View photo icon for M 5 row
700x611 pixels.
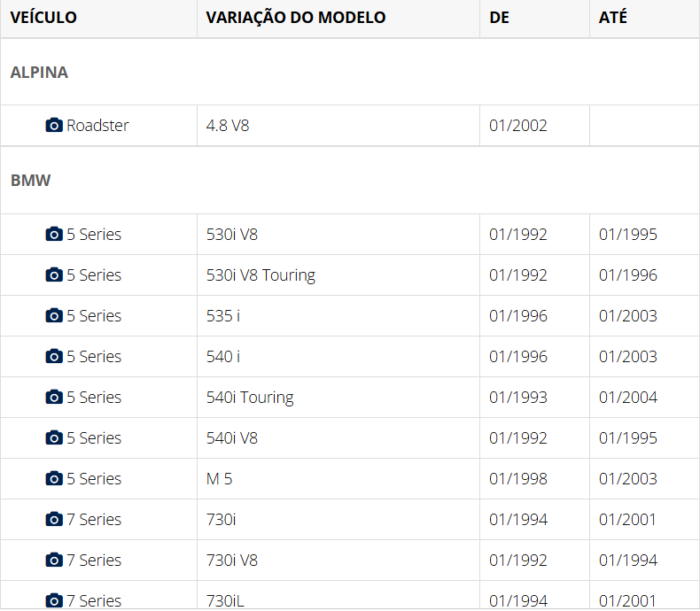click(54, 479)
